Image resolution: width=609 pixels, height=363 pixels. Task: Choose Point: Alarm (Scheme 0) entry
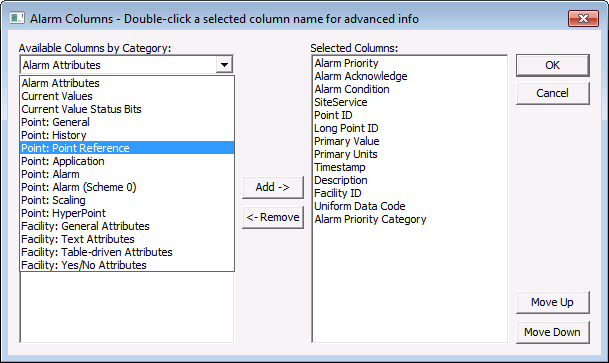(127, 187)
